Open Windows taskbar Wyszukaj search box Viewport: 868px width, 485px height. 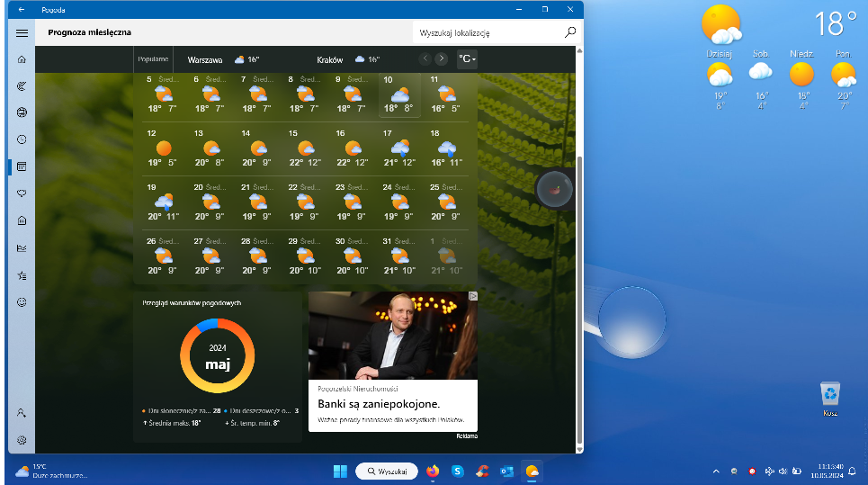[386, 471]
